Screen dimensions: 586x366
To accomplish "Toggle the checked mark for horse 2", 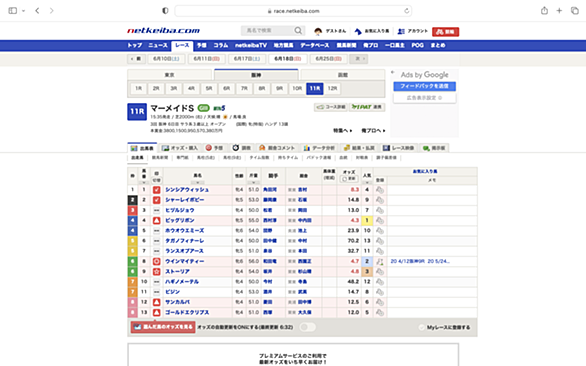I will coord(157,200).
